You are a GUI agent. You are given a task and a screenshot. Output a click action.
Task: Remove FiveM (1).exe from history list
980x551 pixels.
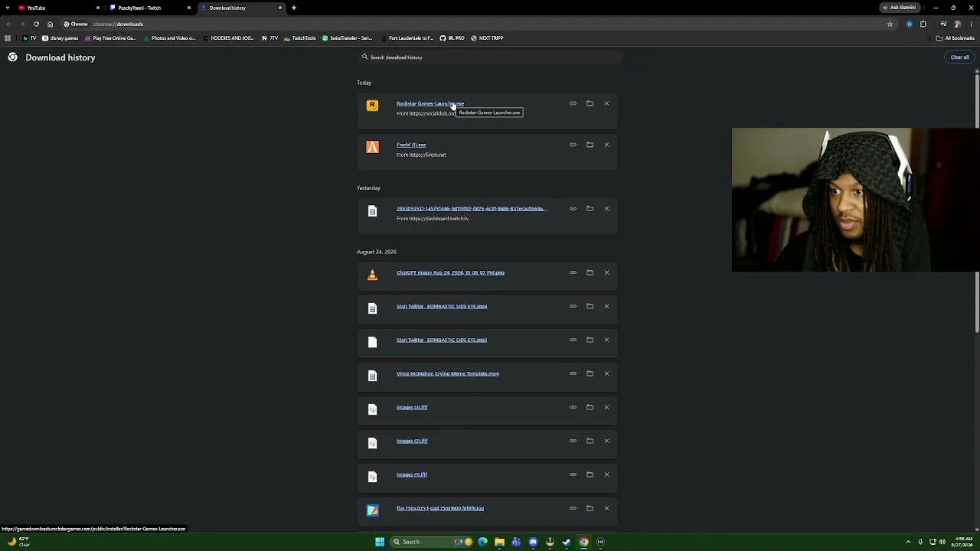tap(606, 145)
